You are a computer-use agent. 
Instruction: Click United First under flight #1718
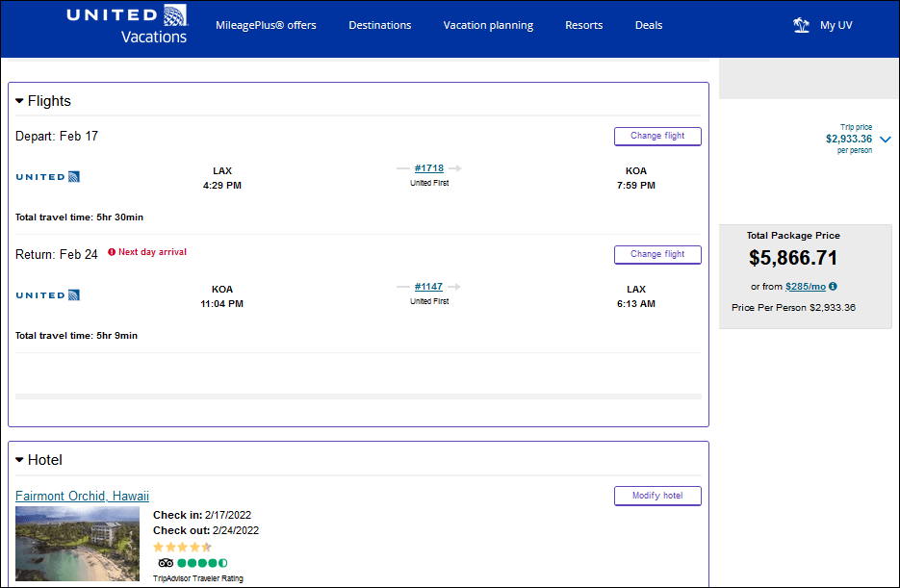coord(429,183)
